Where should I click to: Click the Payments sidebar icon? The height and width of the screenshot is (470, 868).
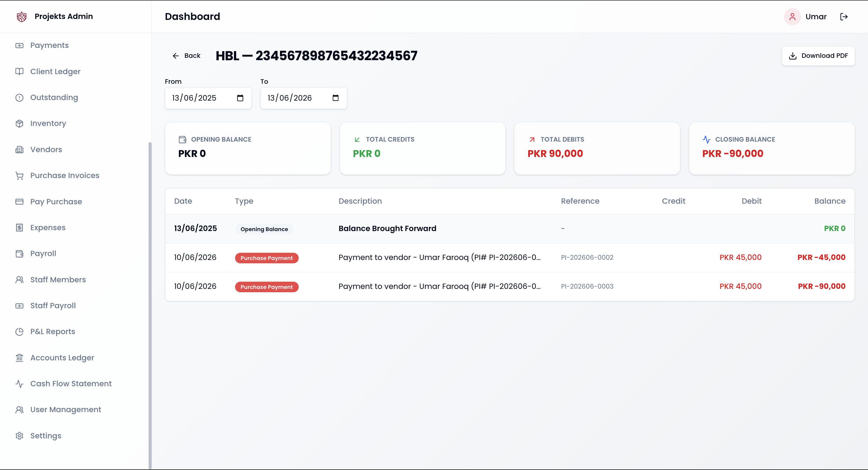[x=20, y=45]
